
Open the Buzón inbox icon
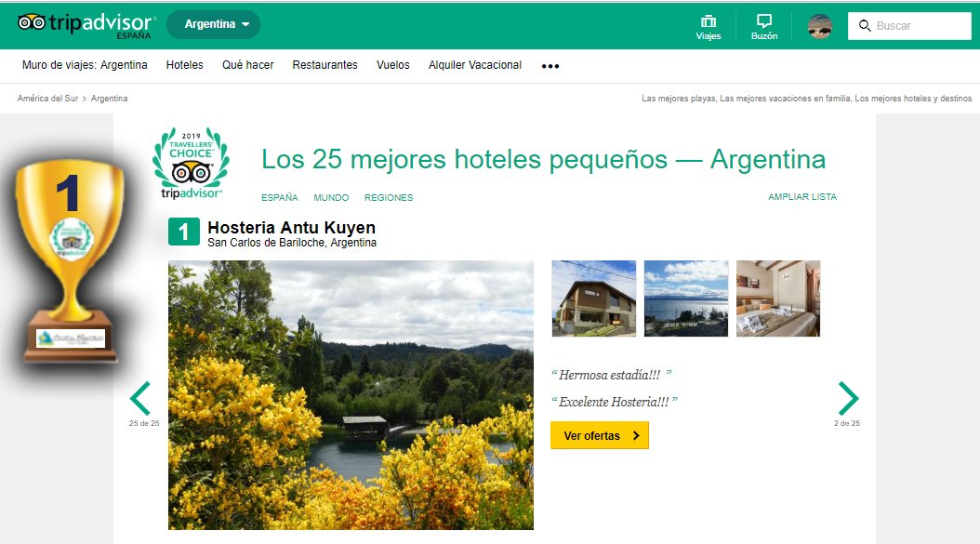(763, 28)
